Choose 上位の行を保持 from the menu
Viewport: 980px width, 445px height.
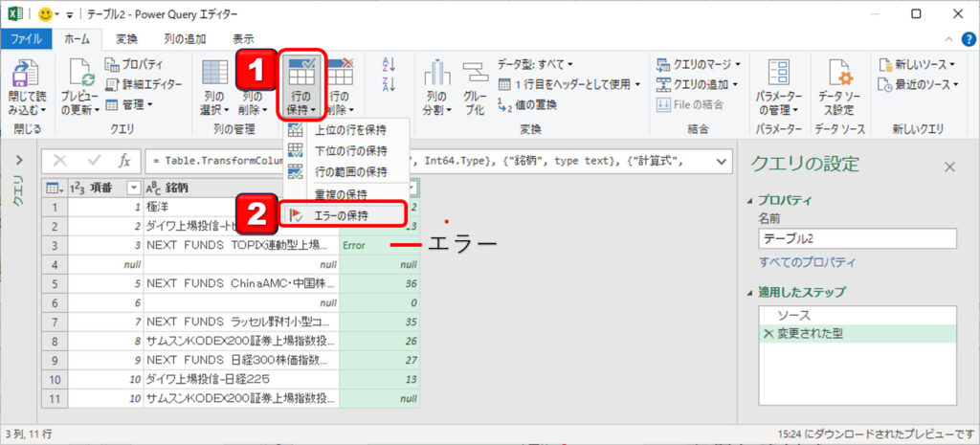click(x=345, y=130)
